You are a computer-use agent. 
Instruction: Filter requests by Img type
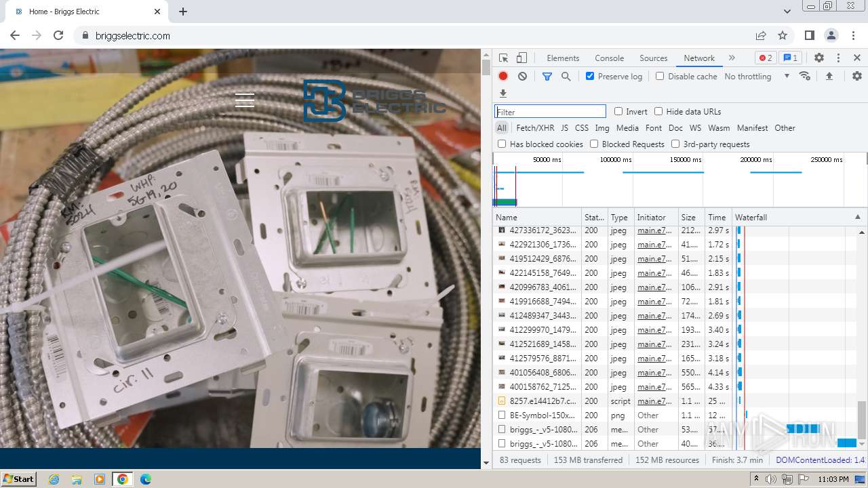pos(602,128)
